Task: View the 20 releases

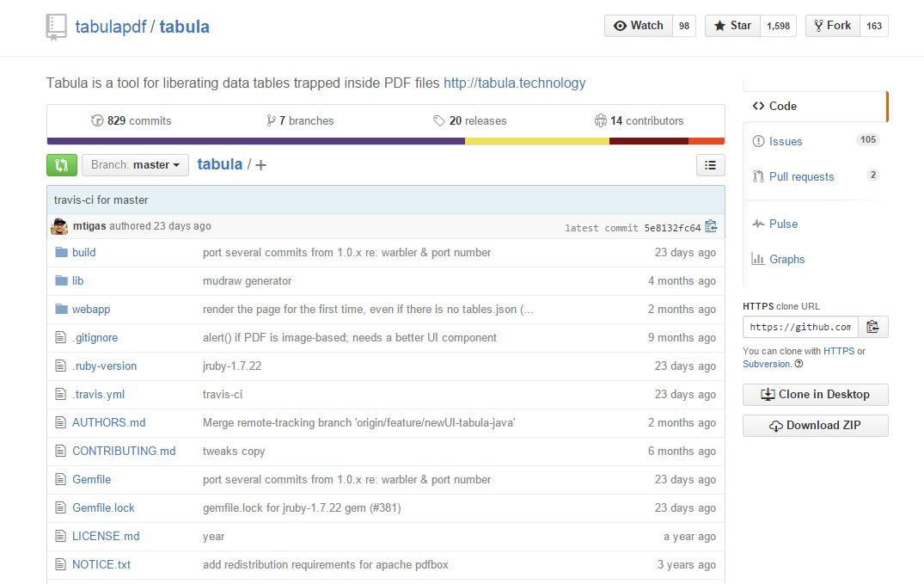Action: [x=469, y=121]
